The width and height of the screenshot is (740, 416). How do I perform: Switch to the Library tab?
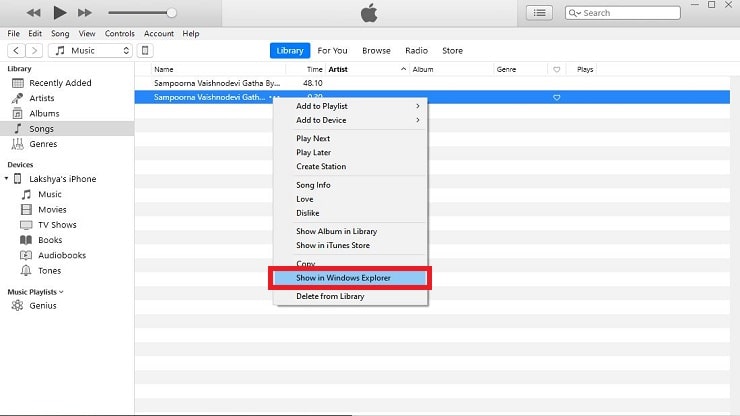point(290,51)
